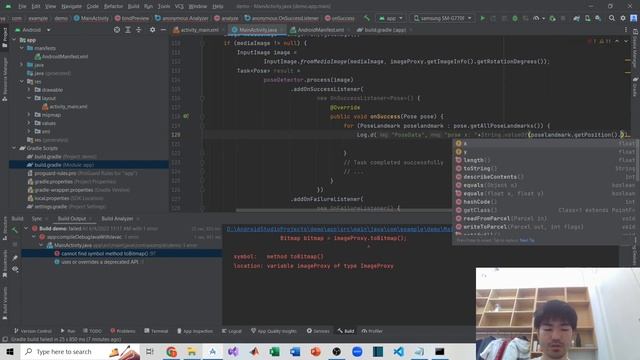Collapse the layout folder node

pos(29,98)
